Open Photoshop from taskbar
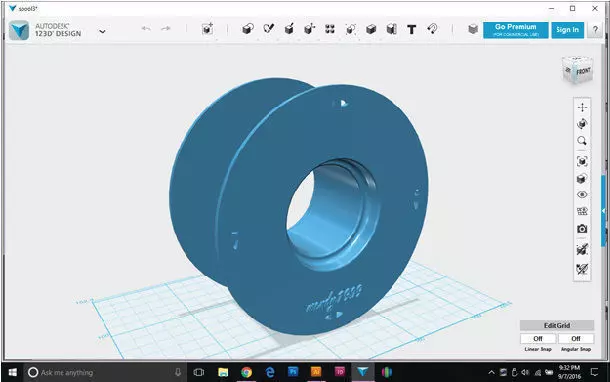The image size is (610, 382). (293, 372)
